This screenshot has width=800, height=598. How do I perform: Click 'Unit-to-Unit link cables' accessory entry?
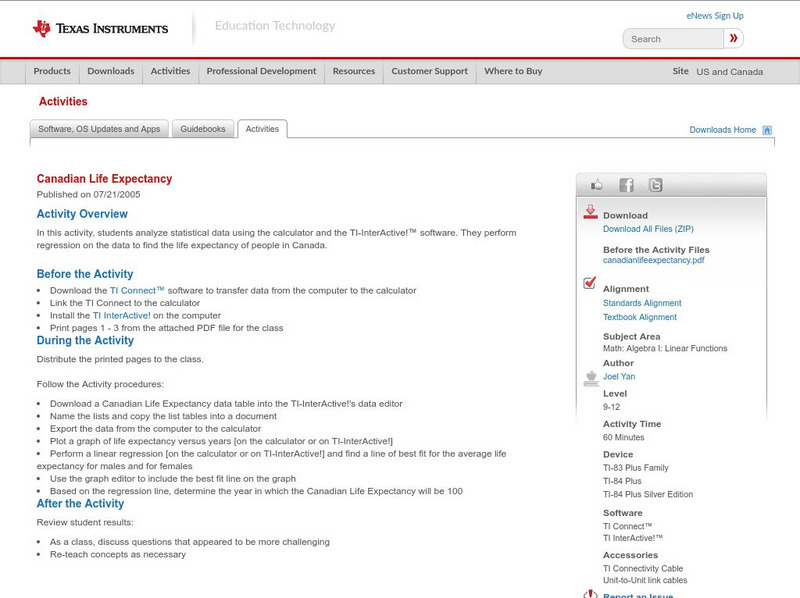pos(645,580)
